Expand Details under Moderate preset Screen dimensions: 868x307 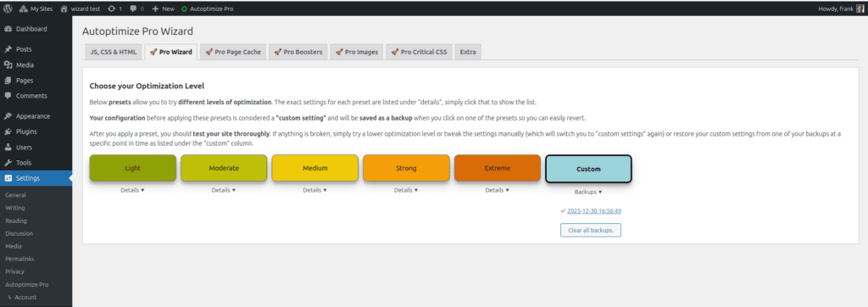point(224,190)
